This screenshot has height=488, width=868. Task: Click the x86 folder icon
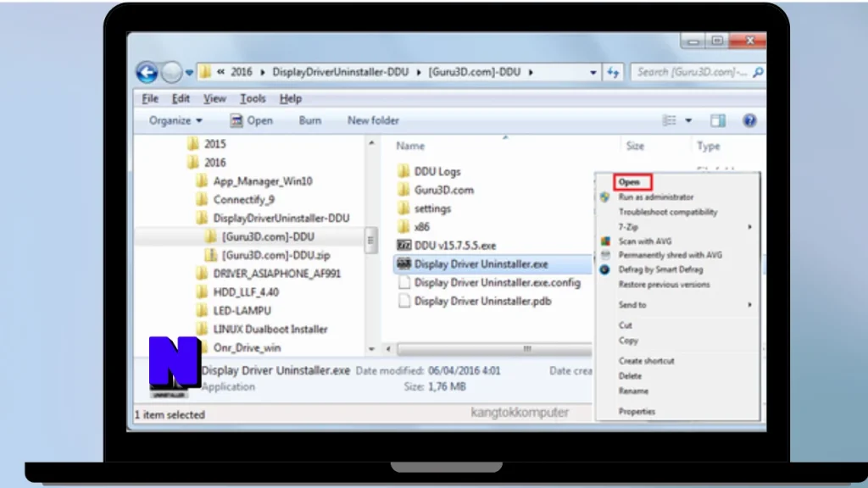[x=404, y=226]
